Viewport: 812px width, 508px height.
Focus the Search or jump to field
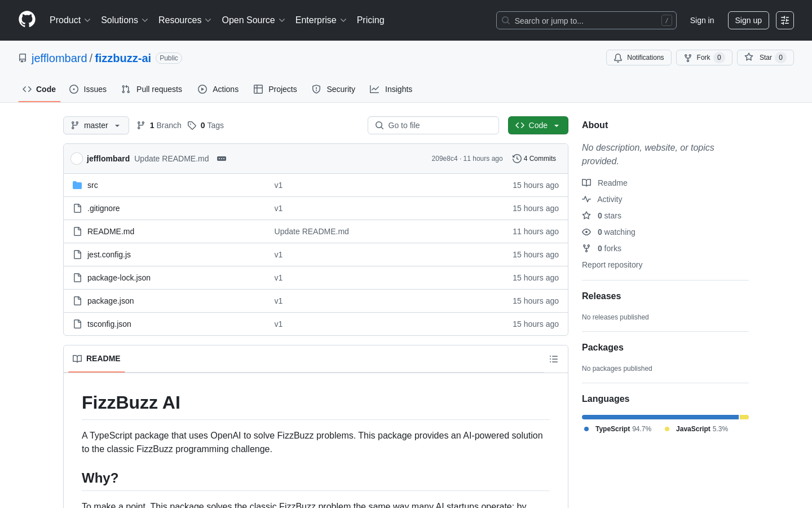pos(586,20)
